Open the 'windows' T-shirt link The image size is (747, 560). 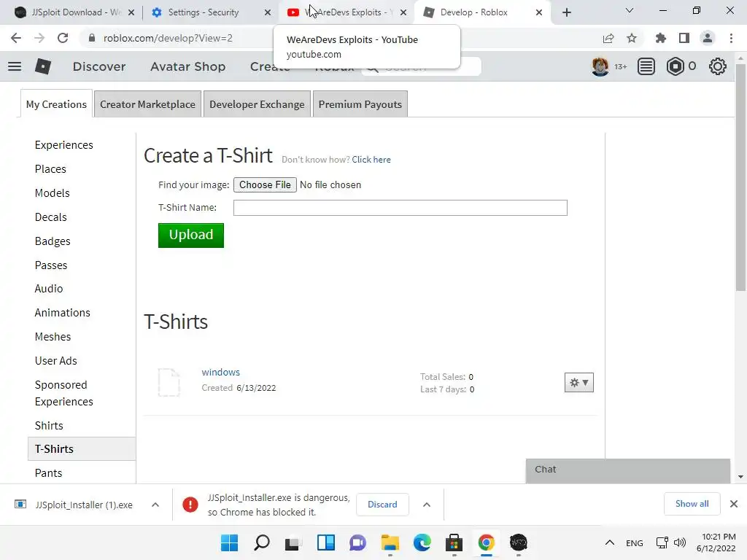point(220,372)
